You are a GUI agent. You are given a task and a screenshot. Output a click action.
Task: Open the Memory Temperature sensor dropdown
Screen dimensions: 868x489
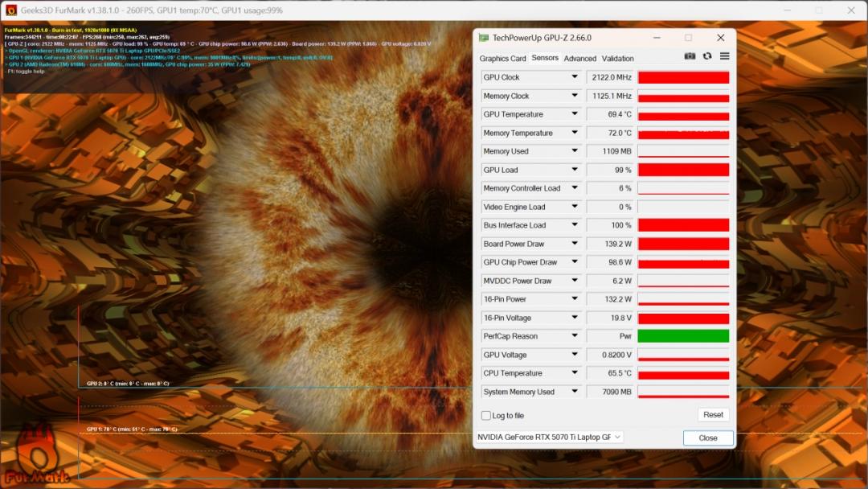pyautogui.click(x=575, y=133)
